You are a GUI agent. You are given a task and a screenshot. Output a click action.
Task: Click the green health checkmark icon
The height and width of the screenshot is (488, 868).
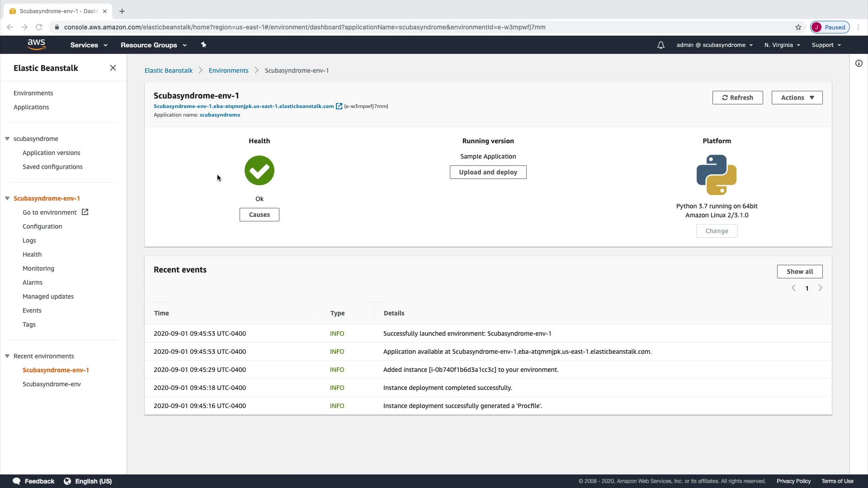(259, 170)
